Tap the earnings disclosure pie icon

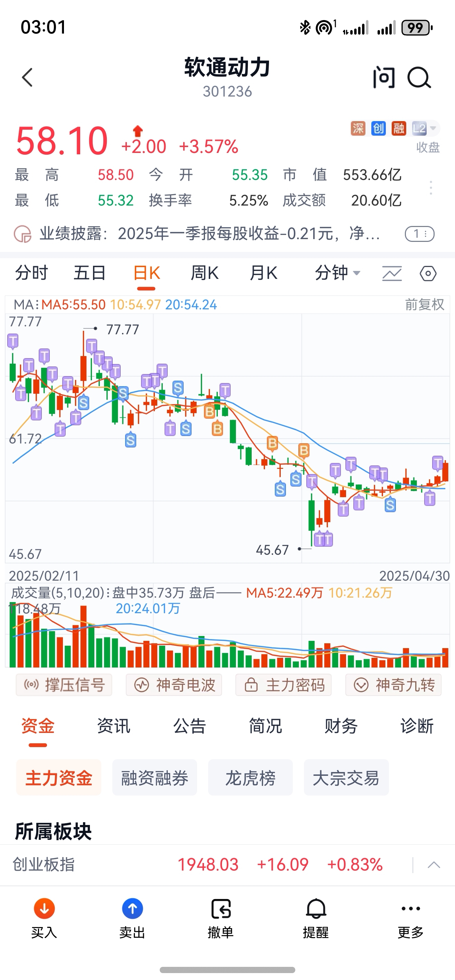[22, 234]
